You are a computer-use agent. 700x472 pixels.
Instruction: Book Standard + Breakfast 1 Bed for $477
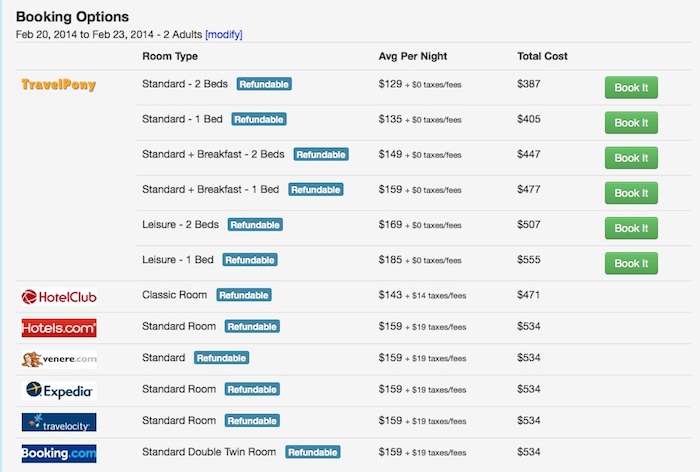pos(631,193)
